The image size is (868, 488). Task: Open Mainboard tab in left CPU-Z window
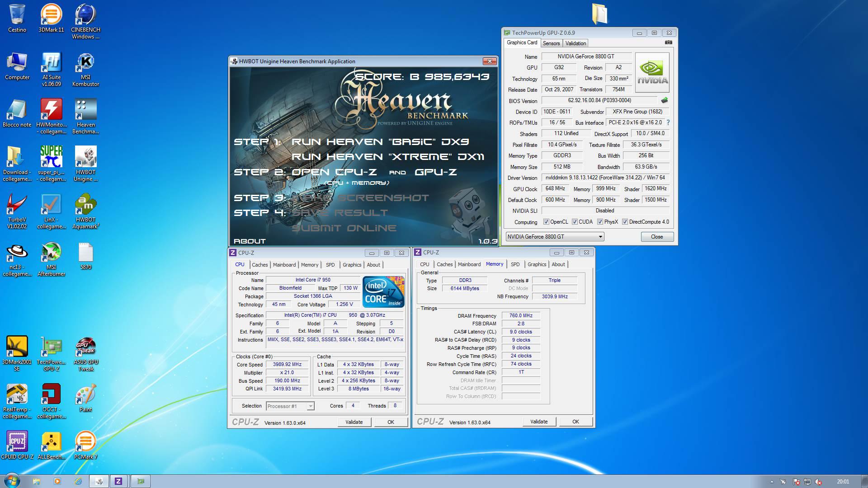[284, 265]
